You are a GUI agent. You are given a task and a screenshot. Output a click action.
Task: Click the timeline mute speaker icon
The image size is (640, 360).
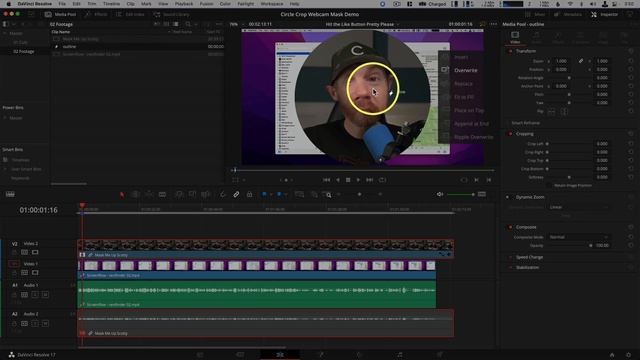click(440, 194)
